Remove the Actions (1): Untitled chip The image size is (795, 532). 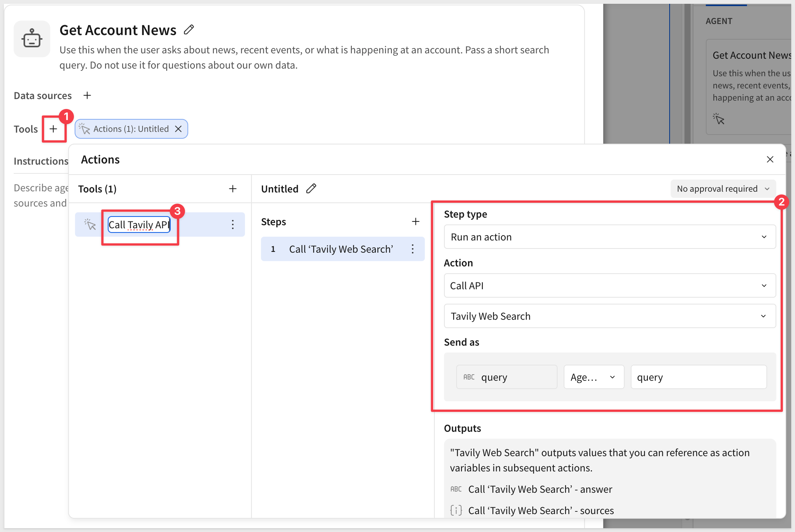(x=178, y=129)
